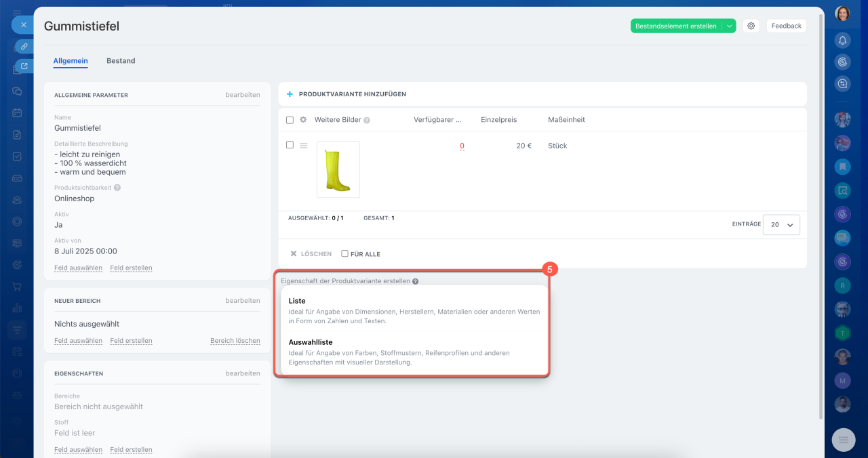Click the table column settings gear icon
The height and width of the screenshot is (458, 868).
click(x=303, y=120)
